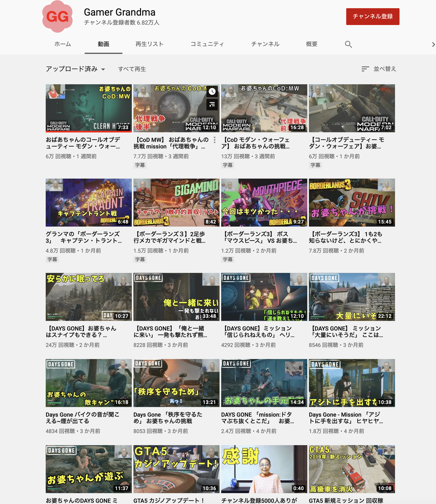Image resolution: width=436 pixels, height=504 pixels.
Task: Open the channel search magnifier icon
Action: pyautogui.click(x=348, y=44)
